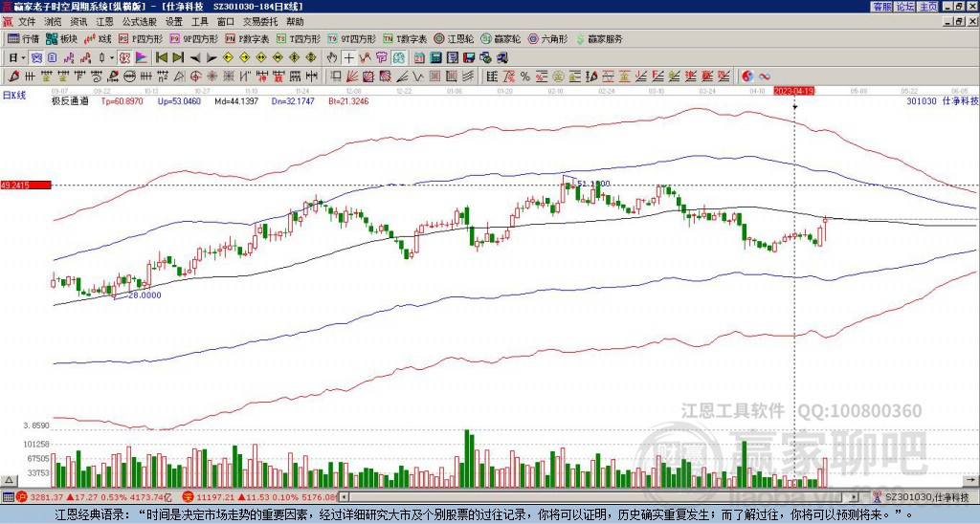Jump to first bar green arrow icon
The image size is (980, 524).
tap(162, 57)
